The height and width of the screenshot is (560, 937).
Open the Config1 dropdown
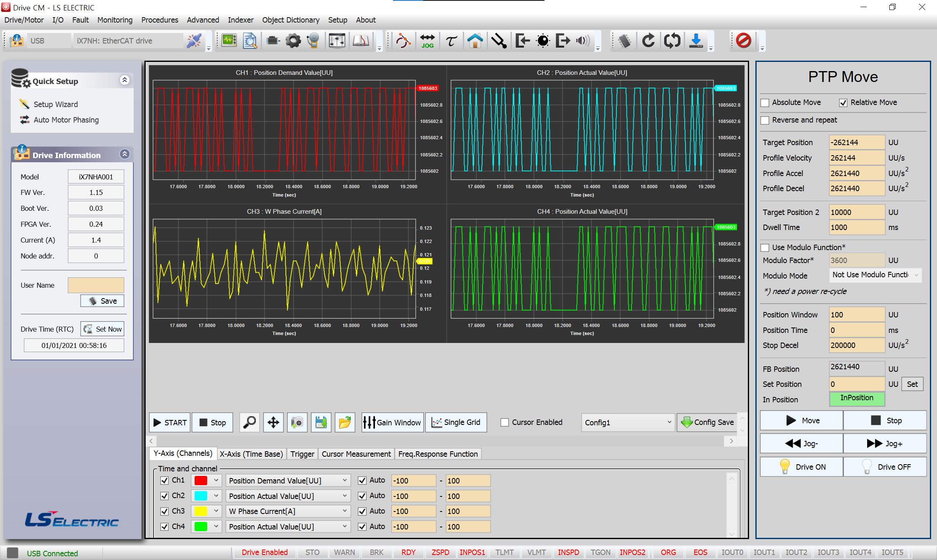pyautogui.click(x=627, y=422)
